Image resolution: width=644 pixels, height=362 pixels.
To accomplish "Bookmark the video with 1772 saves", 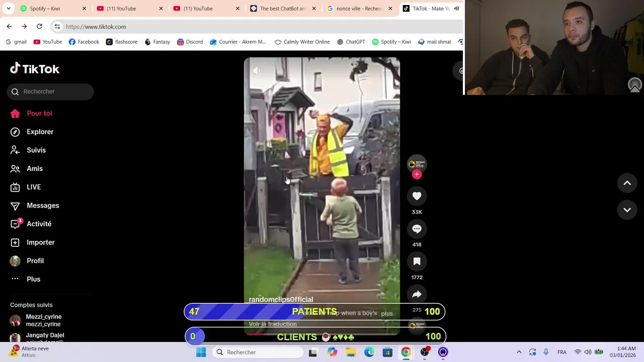I will click(417, 261).
